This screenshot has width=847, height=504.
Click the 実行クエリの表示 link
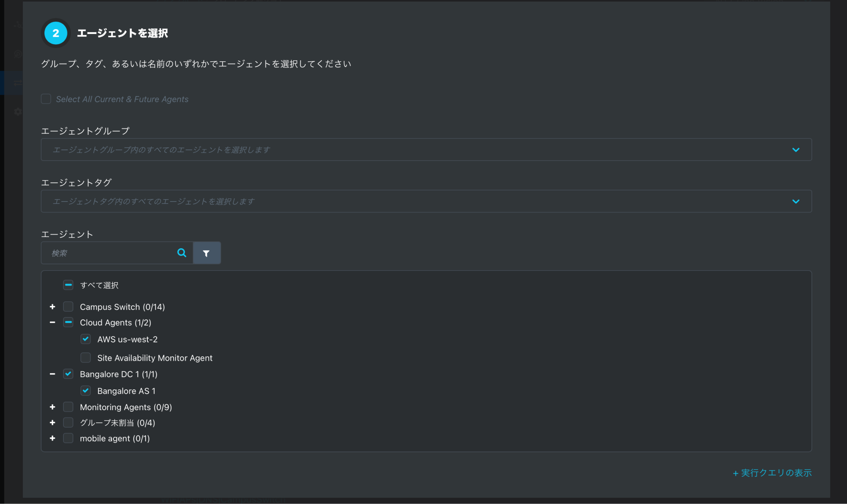click(772, 473)
